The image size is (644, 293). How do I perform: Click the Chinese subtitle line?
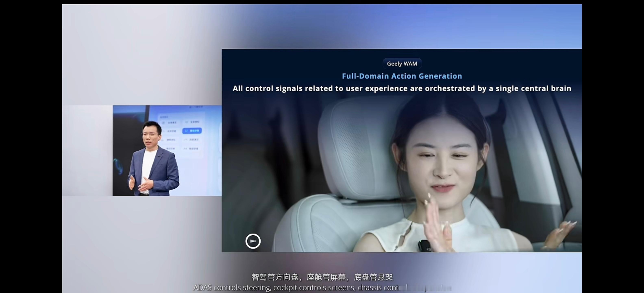322,277
